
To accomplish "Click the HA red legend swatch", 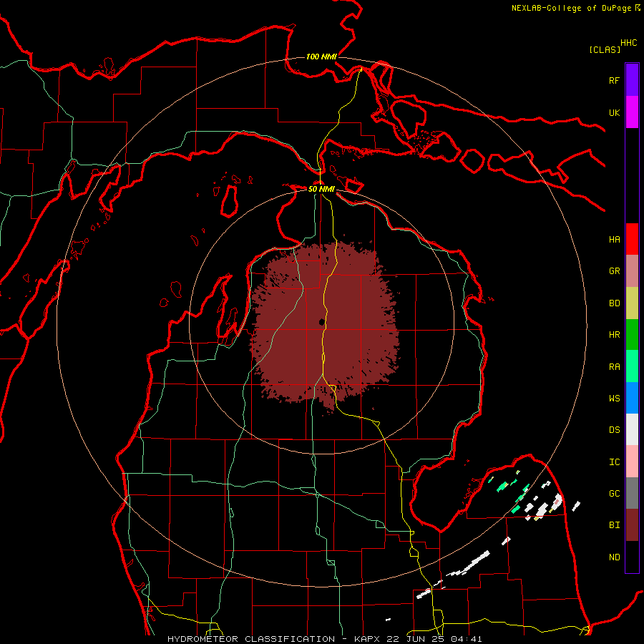I will coord(632,239).
